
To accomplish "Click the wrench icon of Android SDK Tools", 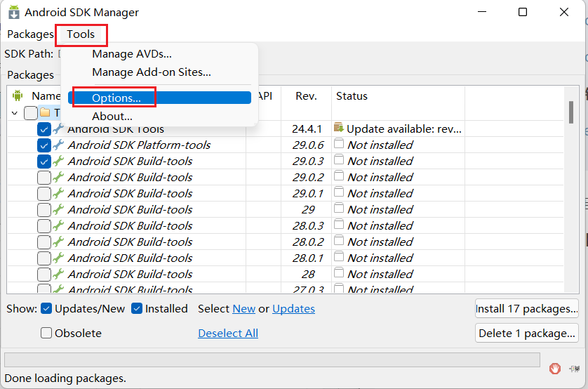I will point(58,128).
